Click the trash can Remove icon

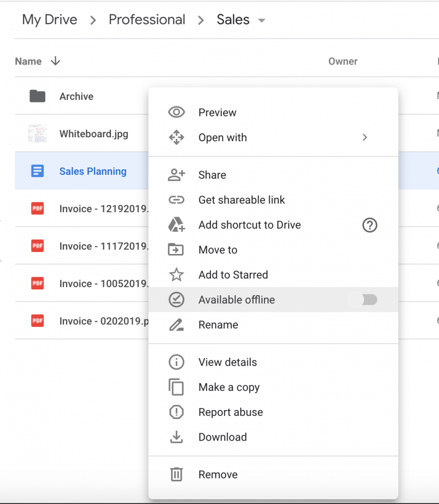click(x=176, y=475)
